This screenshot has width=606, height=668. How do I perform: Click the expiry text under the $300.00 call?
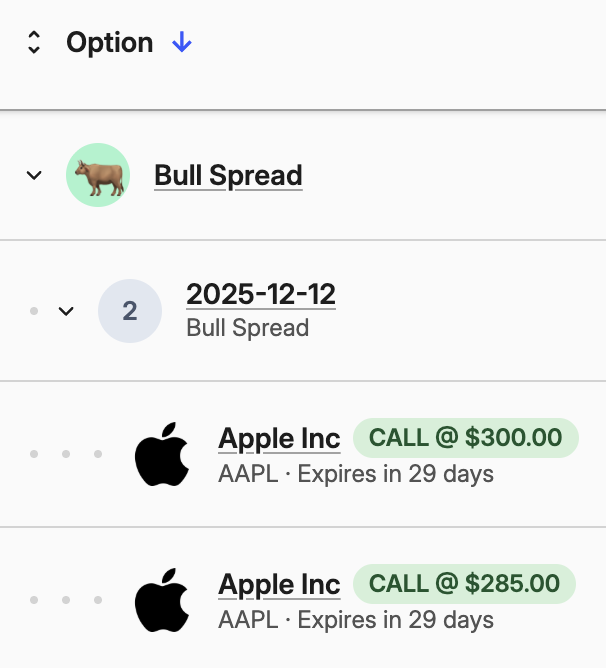point(356,473)
